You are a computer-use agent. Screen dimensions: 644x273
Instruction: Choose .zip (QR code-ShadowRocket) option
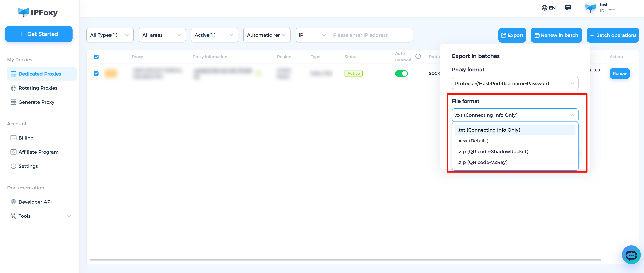(515, 152)
